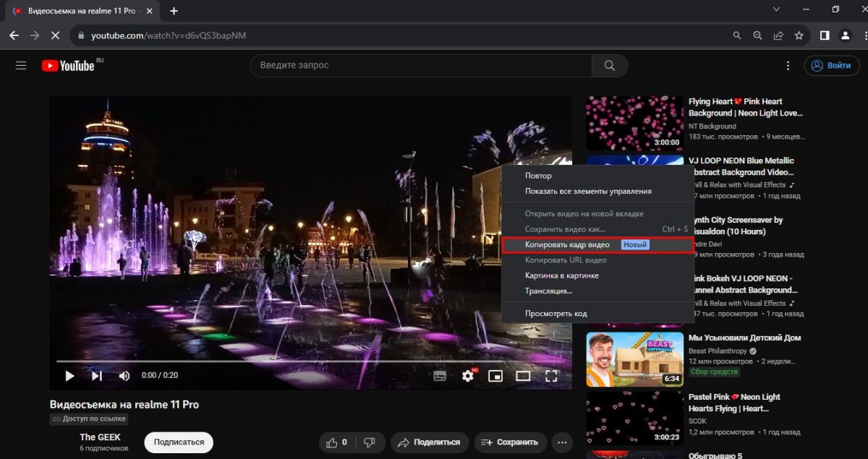Open the browser share icon
Viewport: 868px width, 459px height.
[x=778, y=35]
